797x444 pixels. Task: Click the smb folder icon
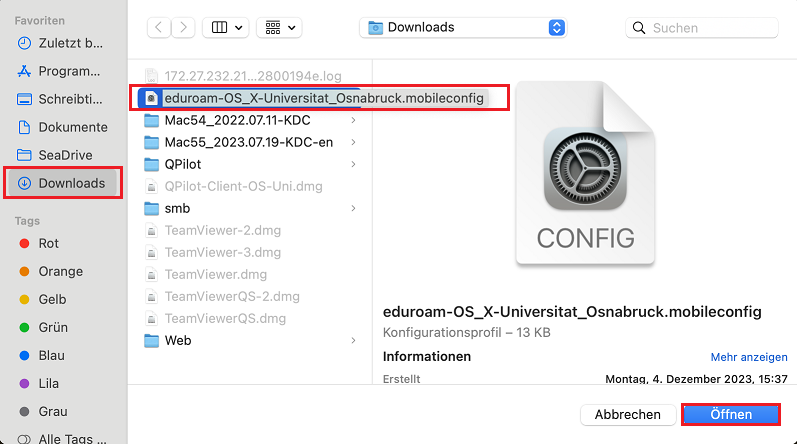point(151,208)
